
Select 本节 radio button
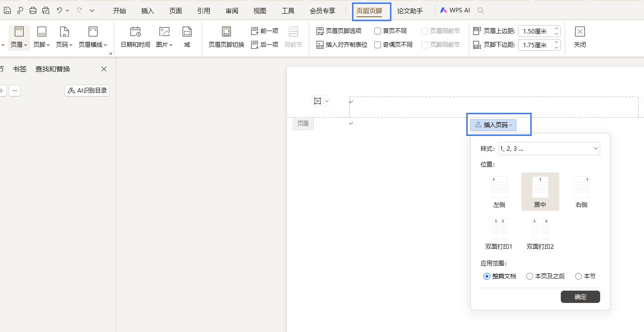pyautogui.click(x=579, y=276)
